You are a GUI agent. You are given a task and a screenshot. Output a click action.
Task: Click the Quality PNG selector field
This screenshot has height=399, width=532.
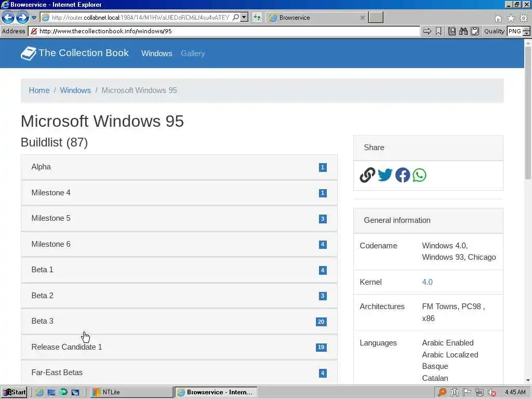pos(515,31)
